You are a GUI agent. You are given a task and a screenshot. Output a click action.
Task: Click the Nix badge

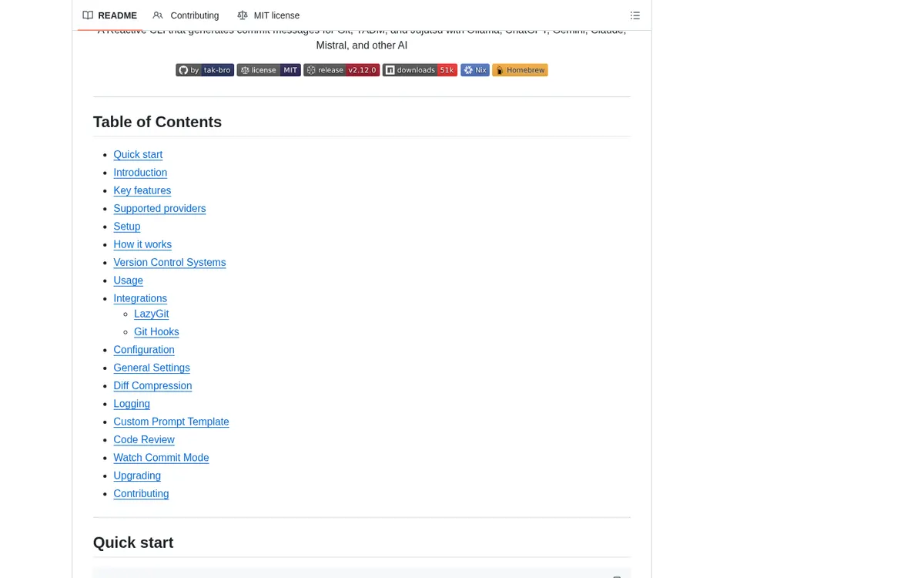pos(475,70)
